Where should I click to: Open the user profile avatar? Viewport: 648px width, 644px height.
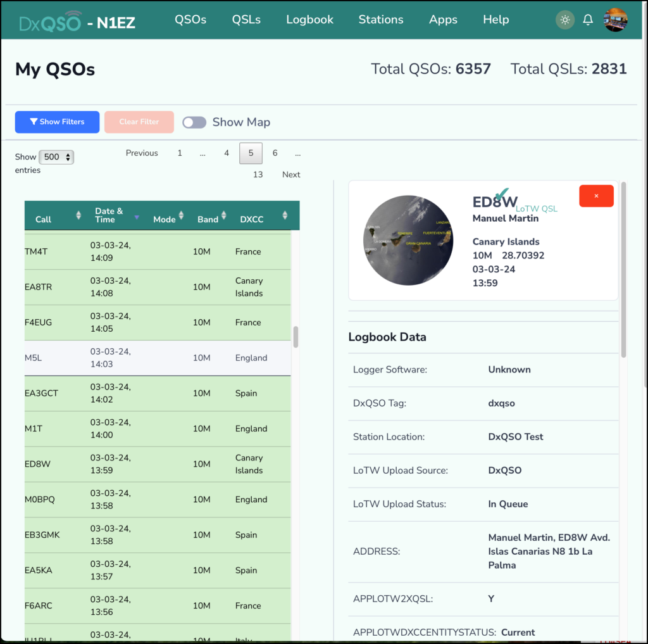click(615, 20)
